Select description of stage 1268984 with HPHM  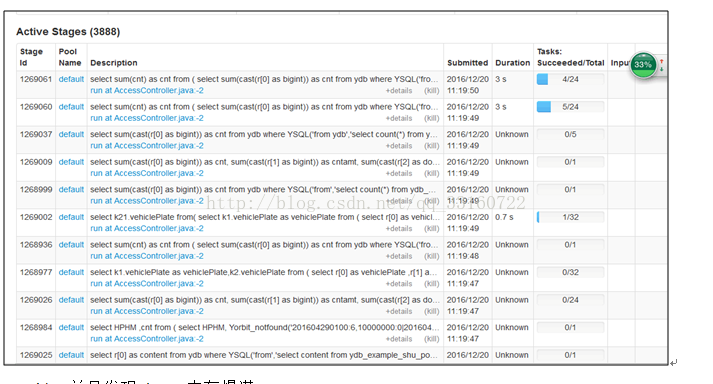tap(265, 328)
